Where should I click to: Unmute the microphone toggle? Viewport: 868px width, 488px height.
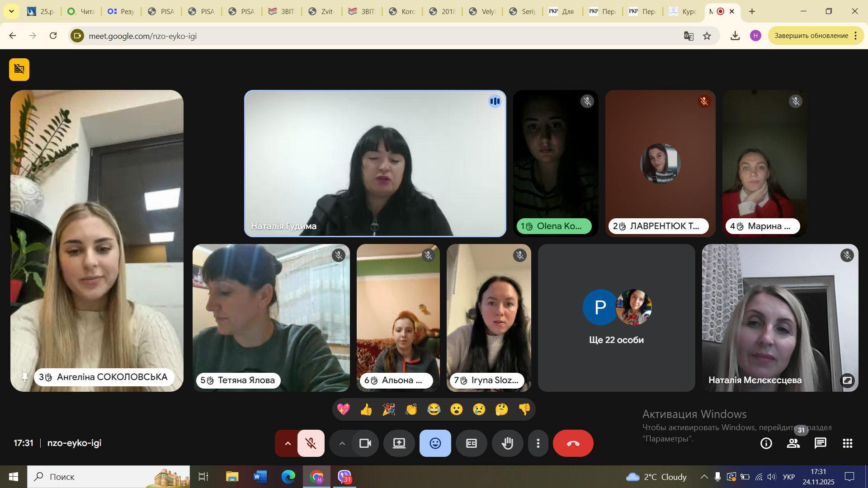[311, 443]
